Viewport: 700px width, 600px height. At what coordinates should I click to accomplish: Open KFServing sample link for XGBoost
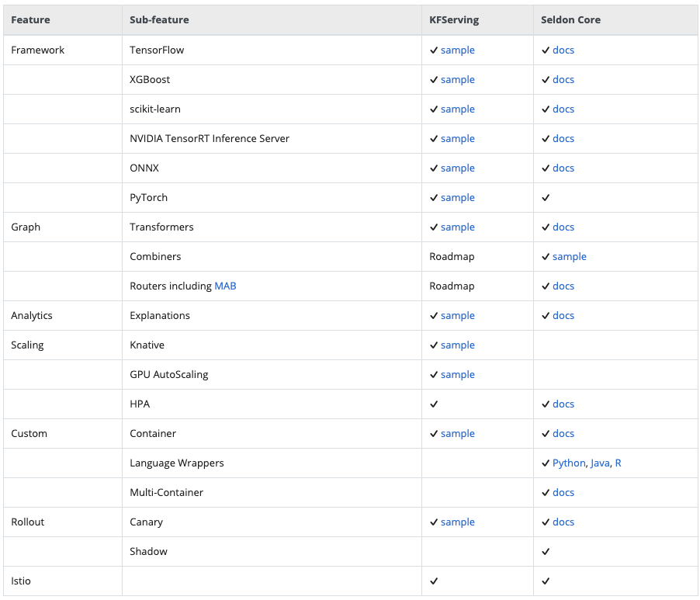pyautogui.click(x=457, y=79)
